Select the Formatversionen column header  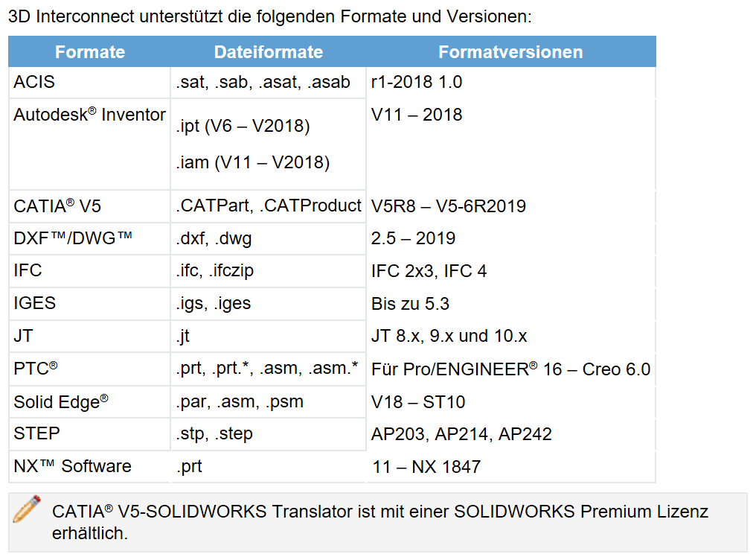tap(510, 51)
